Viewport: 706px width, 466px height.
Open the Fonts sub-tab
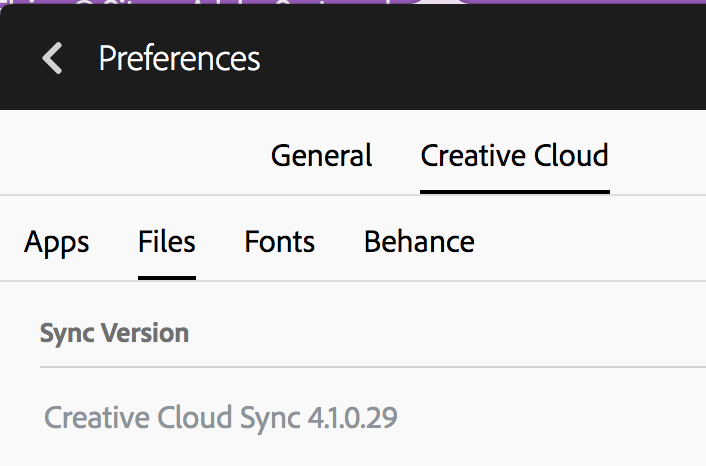click(280, 242)
